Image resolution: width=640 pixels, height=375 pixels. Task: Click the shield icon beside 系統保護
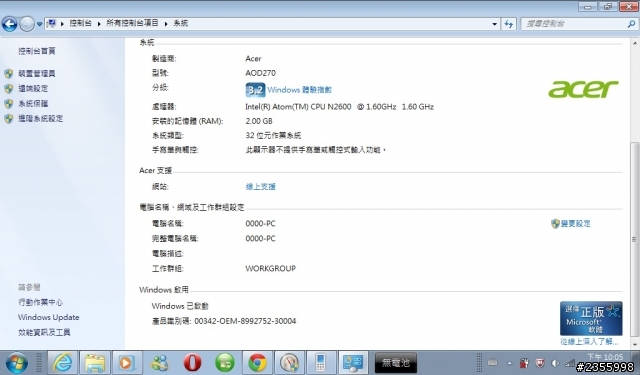pos(9,104)
